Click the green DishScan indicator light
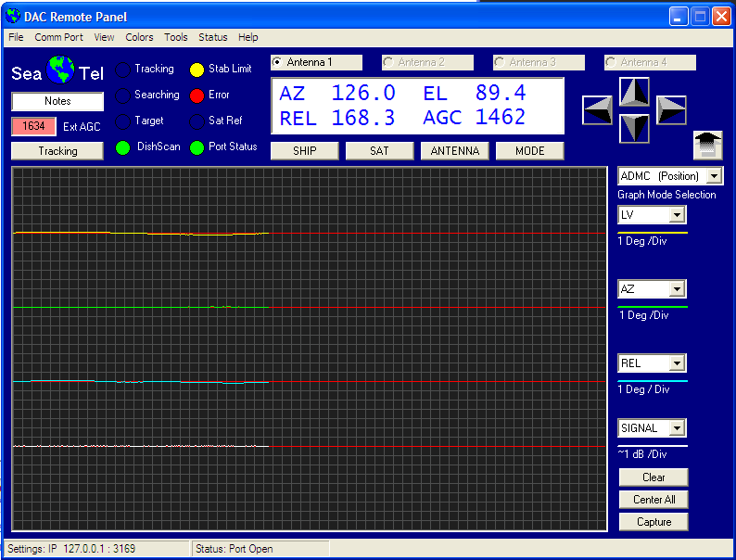This screenshot has height=560, width=736. [x=122, y=147]
